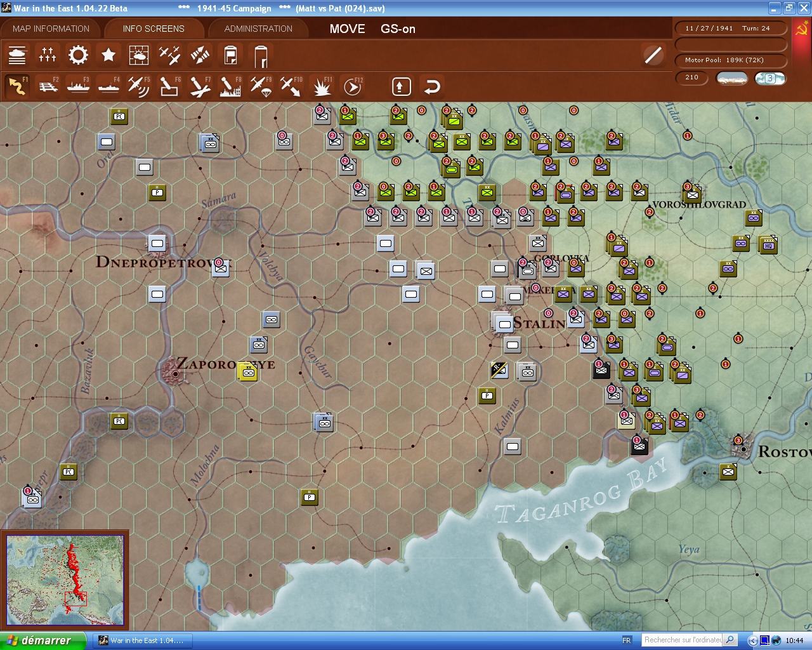Select Naval Transport mode F3 ship icon

click(78, 86)
